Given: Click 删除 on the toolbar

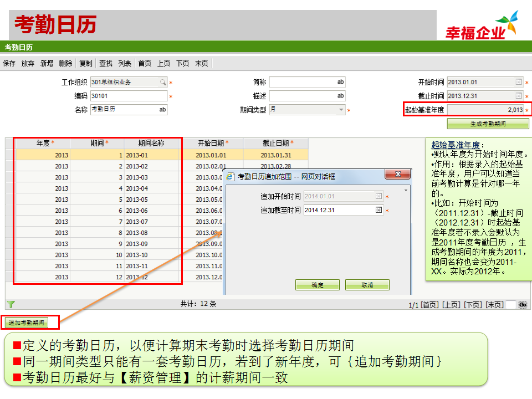Looking at the screenshot, I should click(x=64, y=63).
